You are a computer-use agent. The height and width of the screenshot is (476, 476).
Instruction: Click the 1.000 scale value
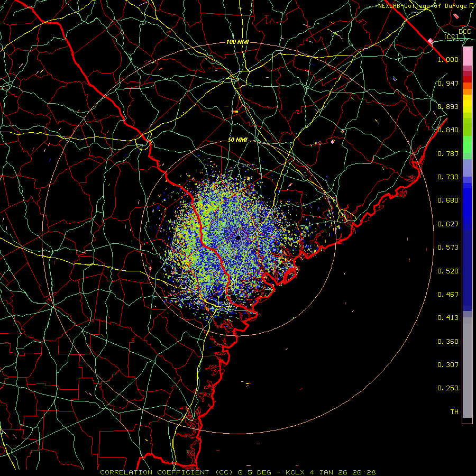[x=448, y=59]
